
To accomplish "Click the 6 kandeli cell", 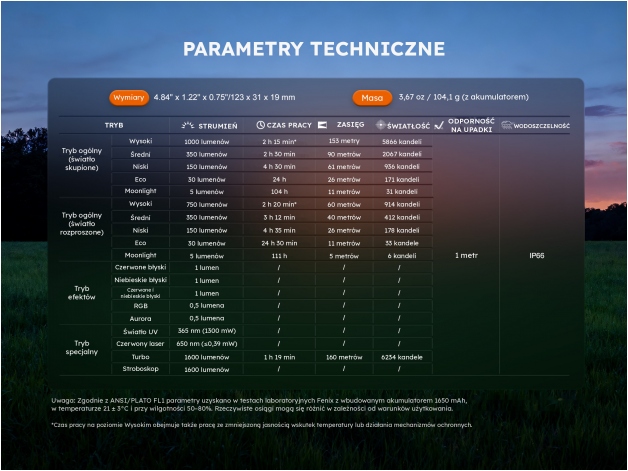I will pos(402,256).
